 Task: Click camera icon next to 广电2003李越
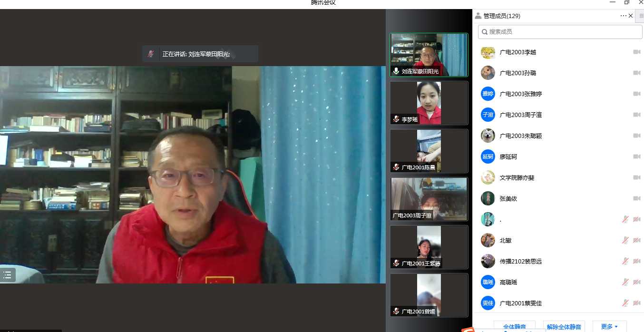636,52
